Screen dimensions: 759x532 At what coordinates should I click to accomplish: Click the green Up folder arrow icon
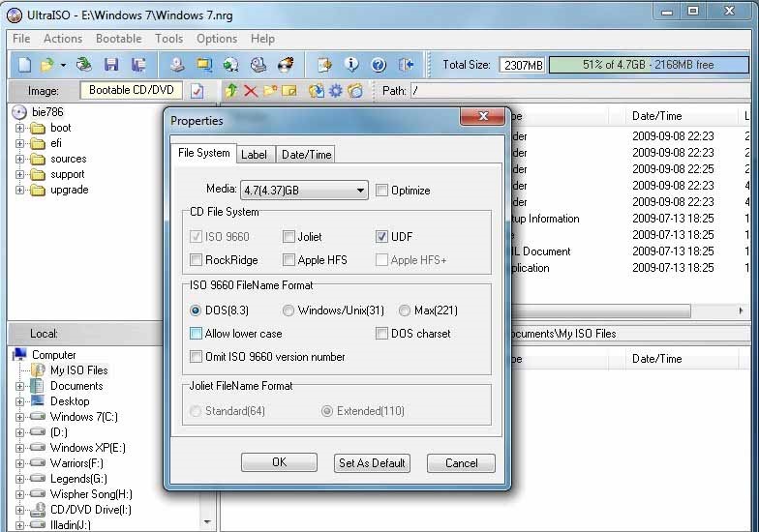pyautogui.click(x=231, y=91)
